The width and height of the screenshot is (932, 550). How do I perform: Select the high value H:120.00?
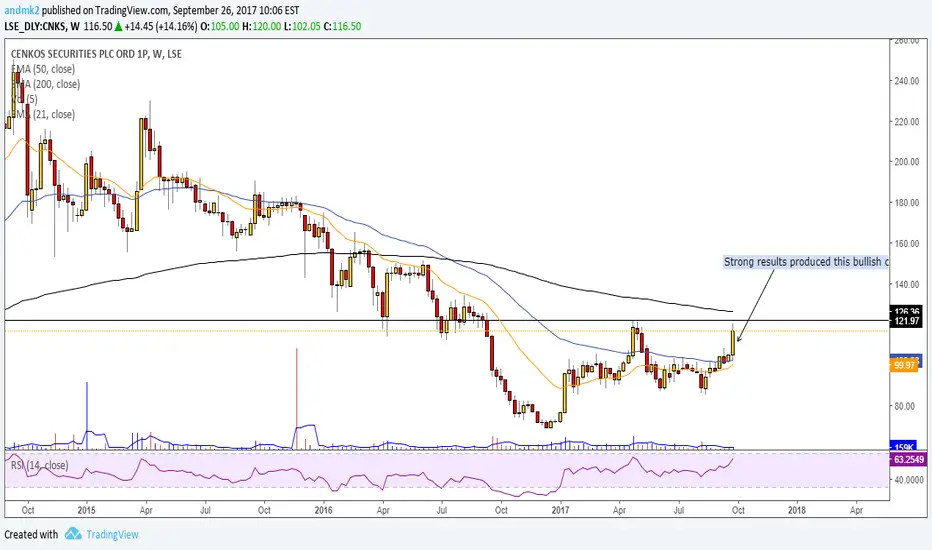(261, 26)
